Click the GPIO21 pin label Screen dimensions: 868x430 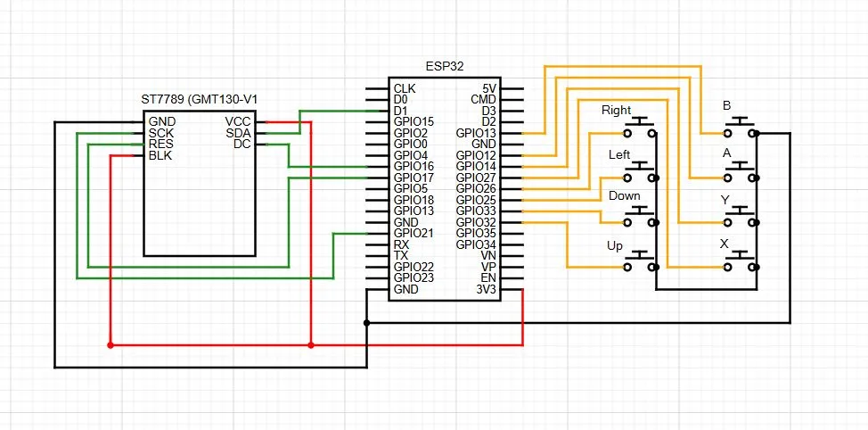(414, 233)
